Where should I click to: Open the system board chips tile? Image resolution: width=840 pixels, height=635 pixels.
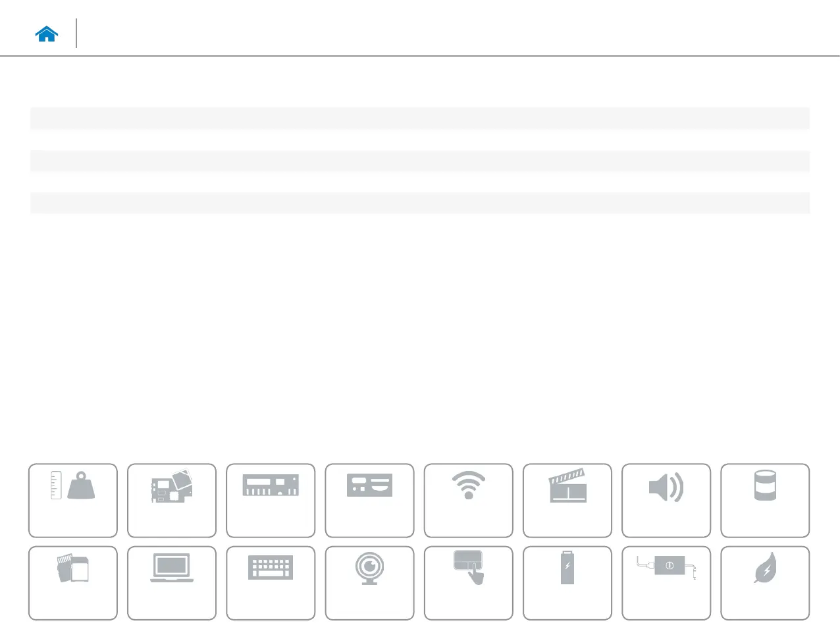pos(172,501)
